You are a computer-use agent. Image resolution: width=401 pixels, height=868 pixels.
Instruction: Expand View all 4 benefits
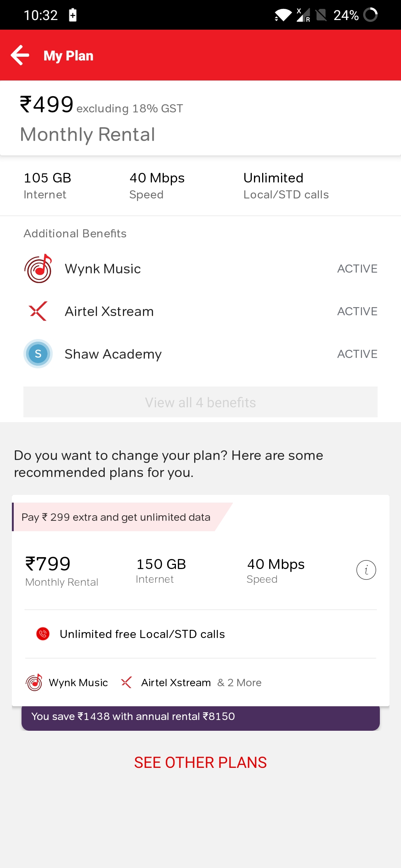(x=200, y=402)
